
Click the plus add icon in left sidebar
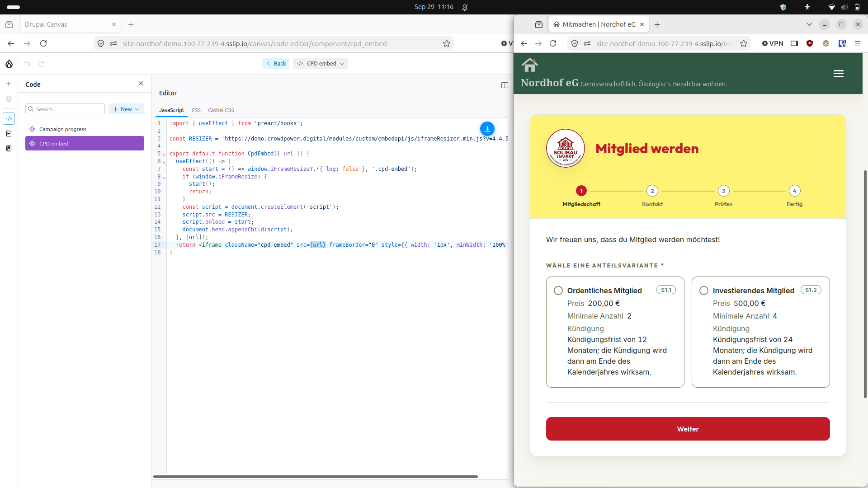[9, 84]
